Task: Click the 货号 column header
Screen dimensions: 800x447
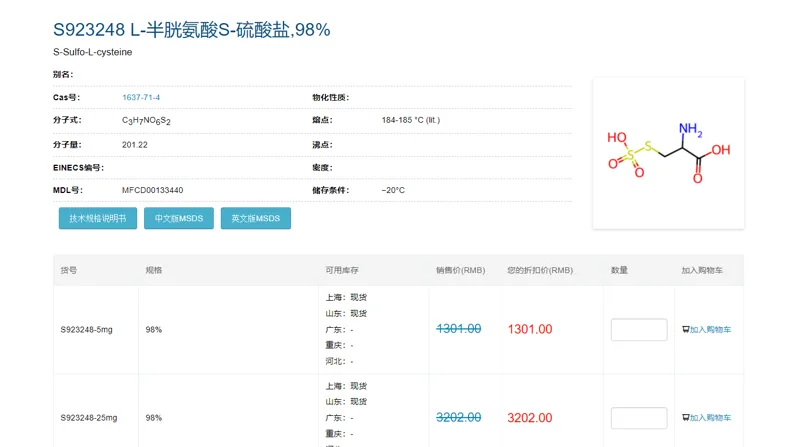Action: pyautogui.click(x=68, y=270)
